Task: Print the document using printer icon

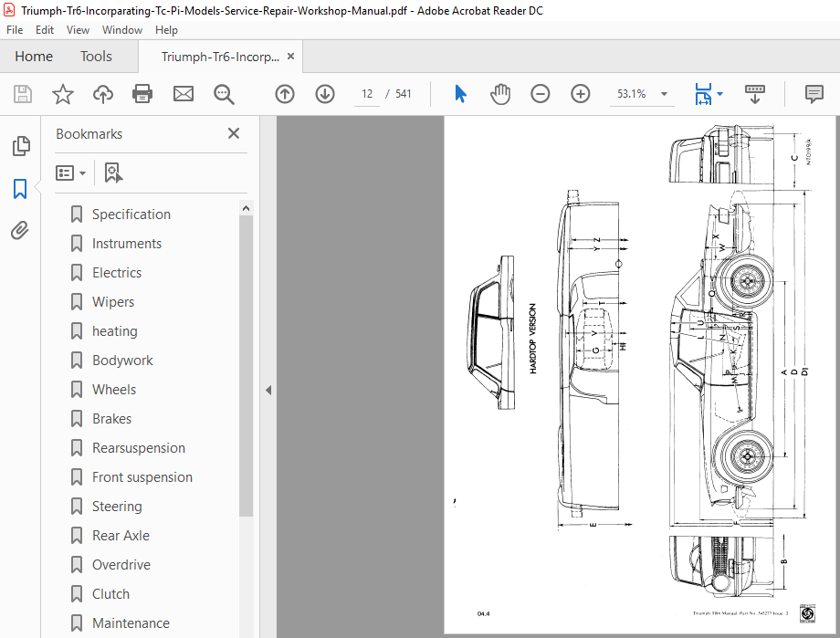Action: (142, 94)
